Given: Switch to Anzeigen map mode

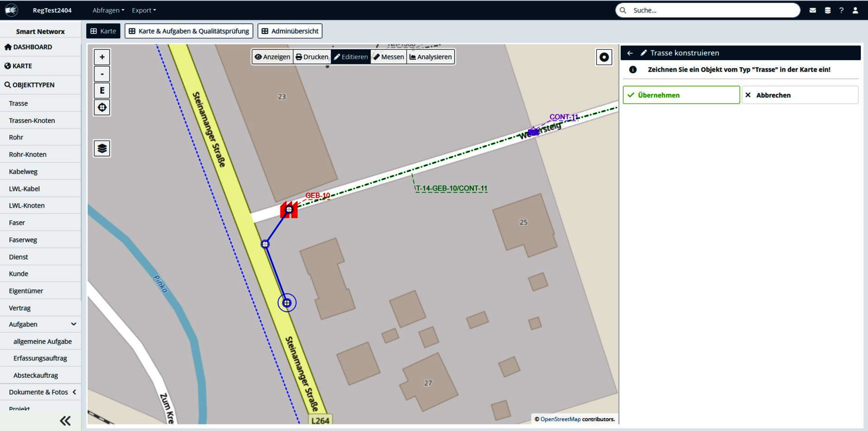Looking at the screenshot, I should [272, 57].
